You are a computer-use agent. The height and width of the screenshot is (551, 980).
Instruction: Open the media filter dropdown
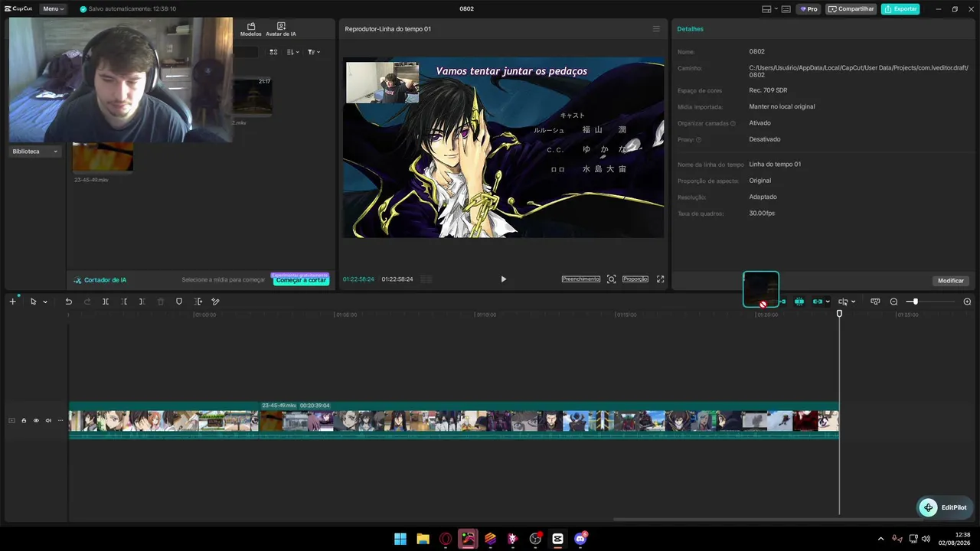click(314, 52)
